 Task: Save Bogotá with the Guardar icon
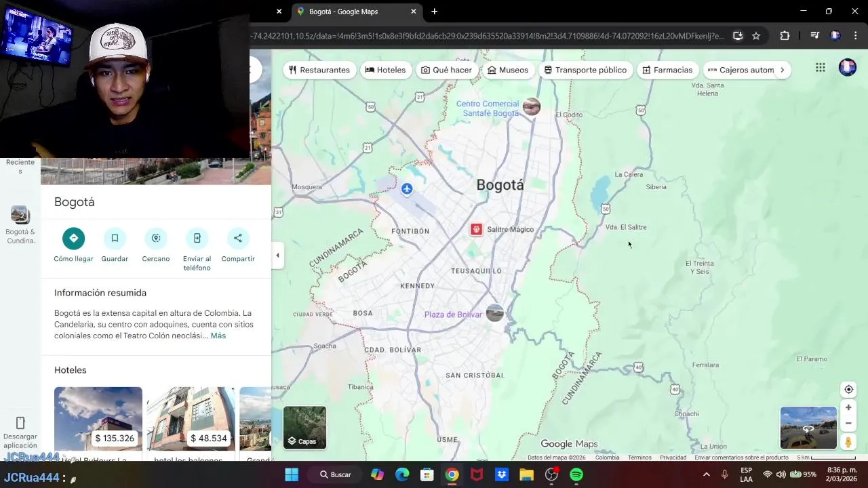click(115, 238)
